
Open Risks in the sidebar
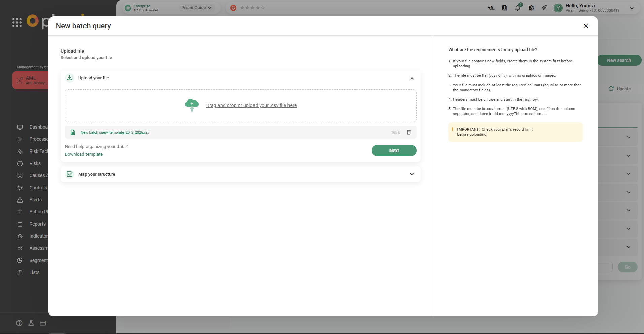point(35,163)
